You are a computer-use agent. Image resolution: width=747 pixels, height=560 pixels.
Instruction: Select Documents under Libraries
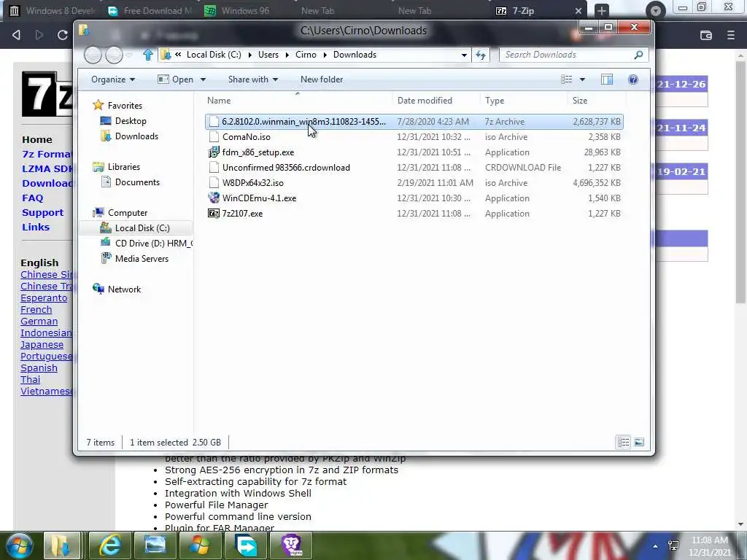[131, 182]
